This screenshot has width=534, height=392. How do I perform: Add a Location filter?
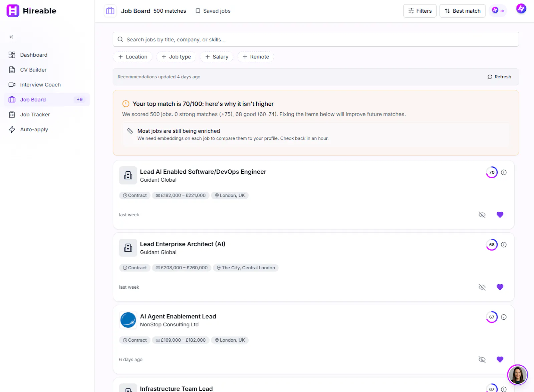[x=133, y=57]
